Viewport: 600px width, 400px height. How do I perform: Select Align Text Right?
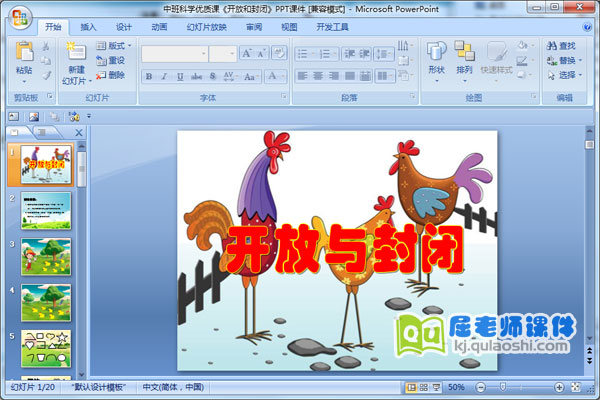[x=334, y=76]
